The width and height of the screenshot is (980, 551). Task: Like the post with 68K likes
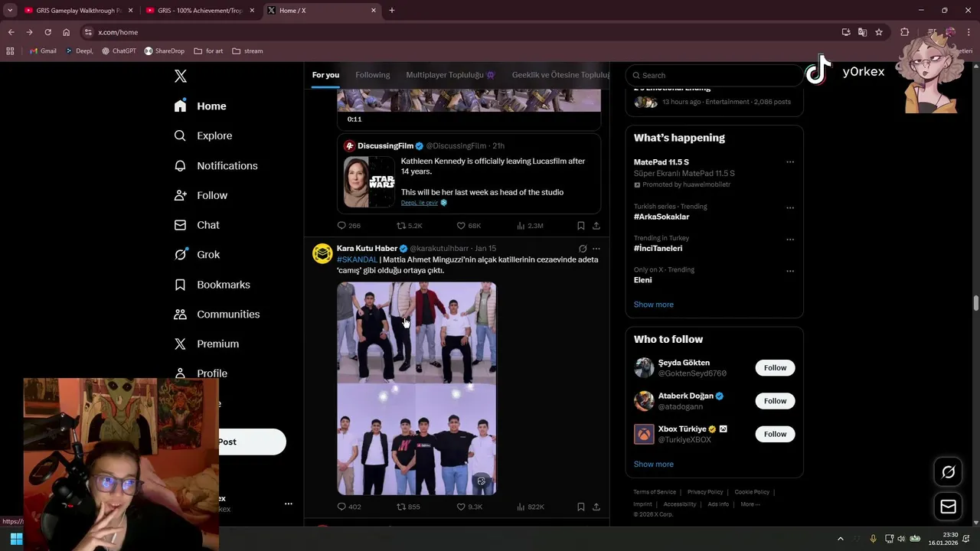[469, 226]
